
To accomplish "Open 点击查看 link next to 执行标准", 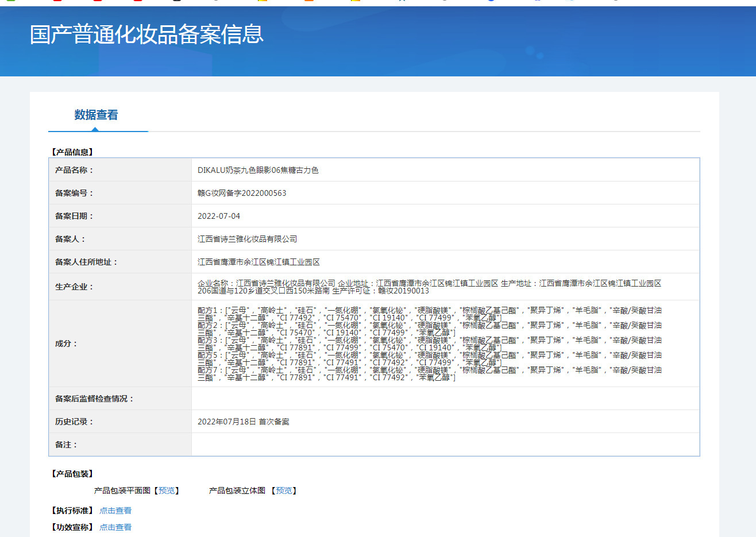I will [x=115, y=511].
